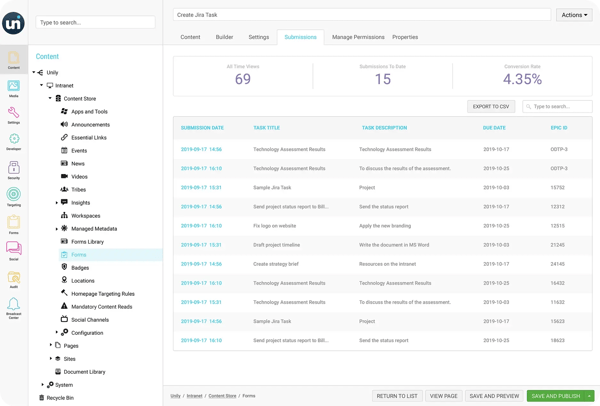The width and height of the screenshot is (600, 406).
Task: Collapse the Content Store node arrow
Action: 50,98
